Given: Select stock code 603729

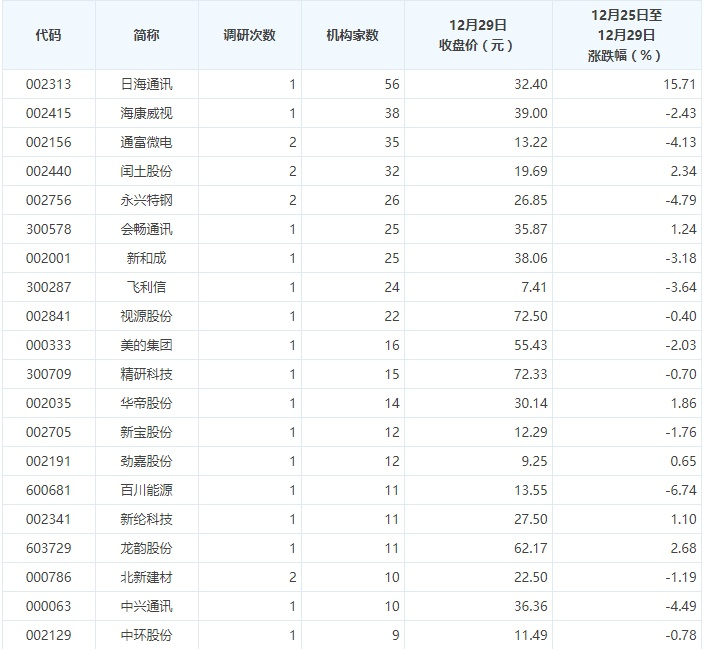Looking at the screenshot, I should point(49,548).
